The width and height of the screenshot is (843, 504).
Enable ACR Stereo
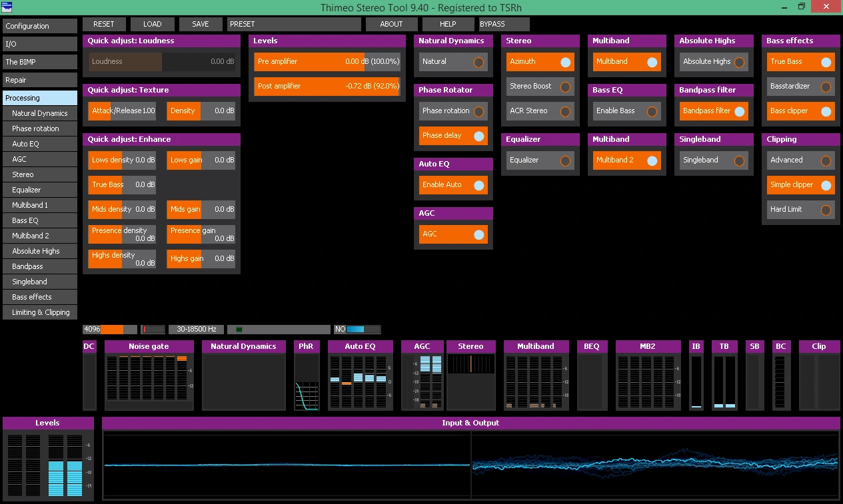(540, 111)
